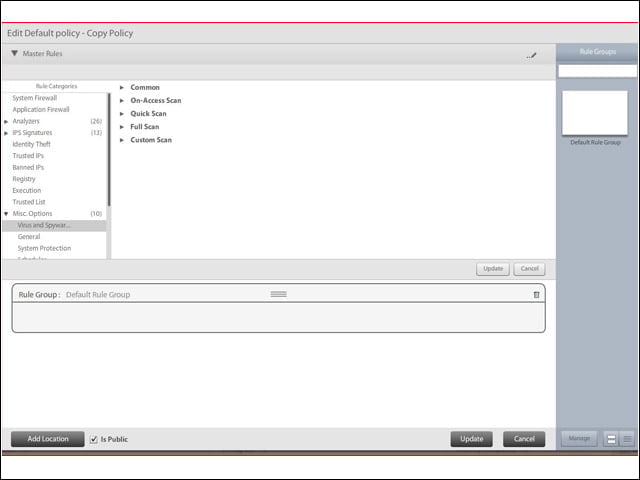Viewport: 640px width, 480px height.
Task: Select System Firewall category
Action: pos(35,98)
